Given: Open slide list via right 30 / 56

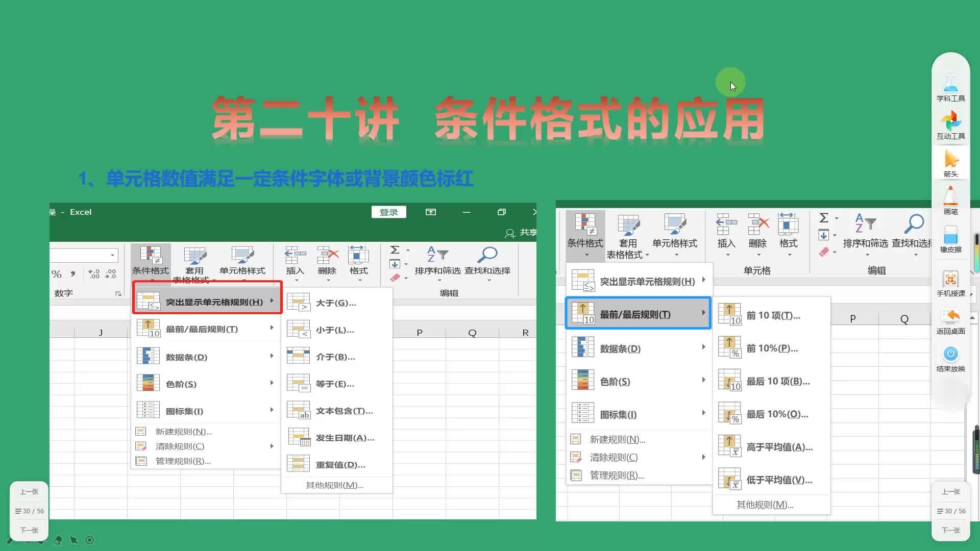Looking at the screenshot, I should point(950,511).
